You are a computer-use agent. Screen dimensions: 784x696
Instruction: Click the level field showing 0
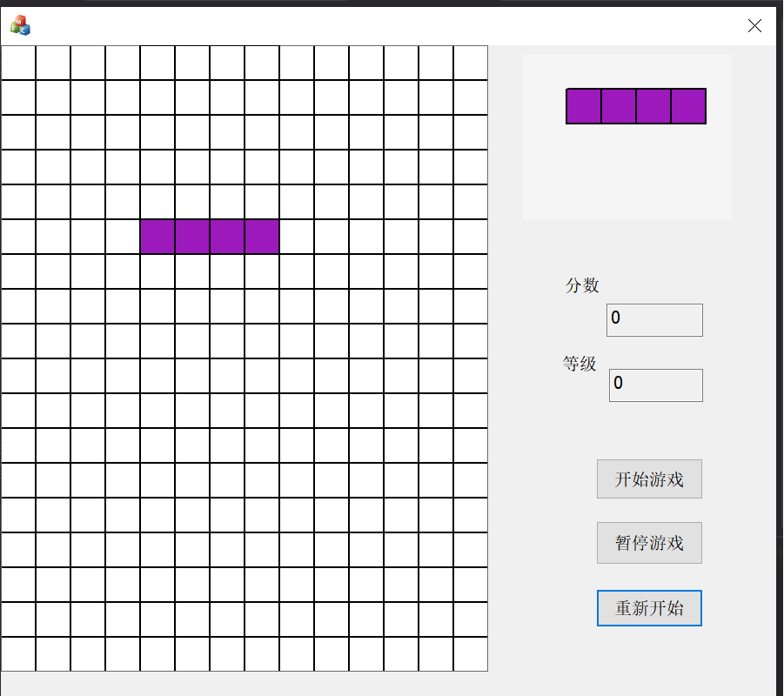point(654,385)
